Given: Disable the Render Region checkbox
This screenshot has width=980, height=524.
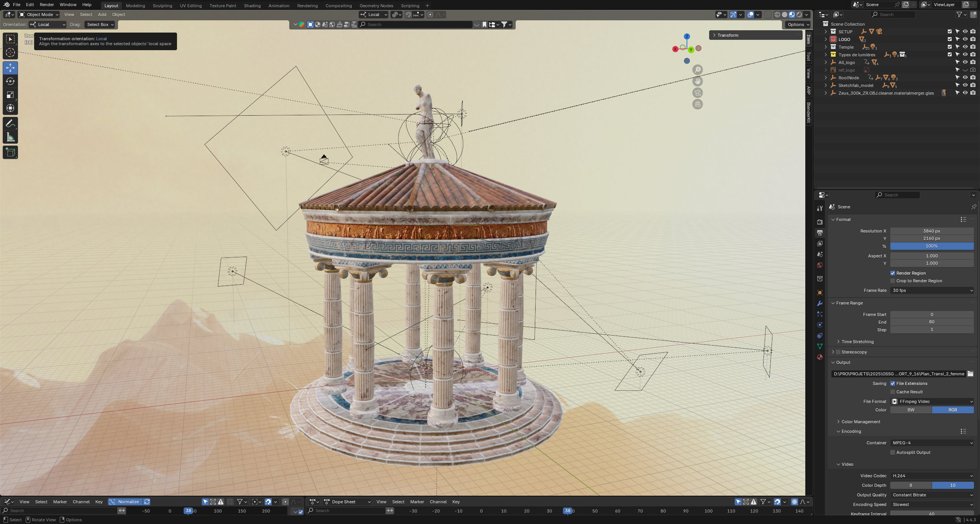Looking at the screenshot, I should [x=893, y=273].
